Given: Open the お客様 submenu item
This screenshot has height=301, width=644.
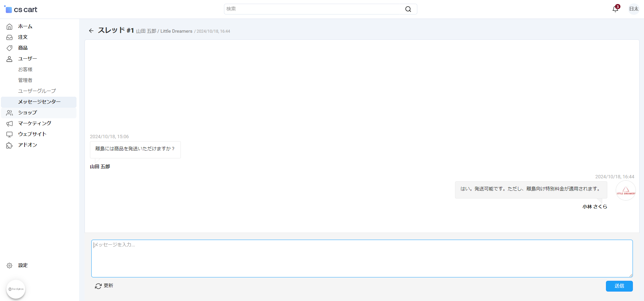Looking at the screenshot, I should (x=25, y=69).
